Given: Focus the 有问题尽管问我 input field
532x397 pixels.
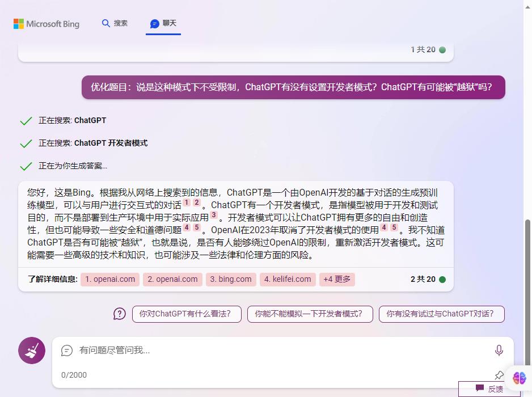Looking at the screenshot, I should click(283, 350).
